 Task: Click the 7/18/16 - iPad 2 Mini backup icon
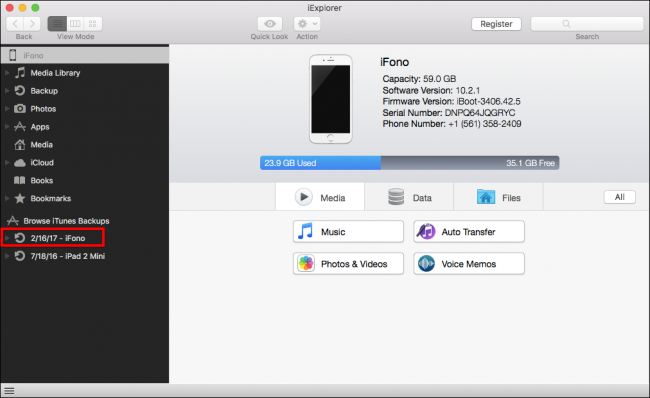(19, 256)
